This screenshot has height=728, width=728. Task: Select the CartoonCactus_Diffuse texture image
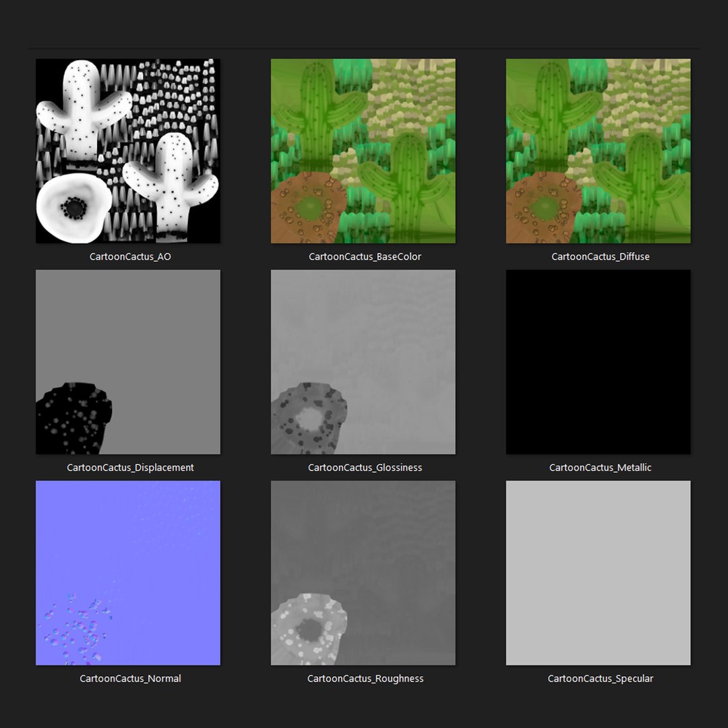click(598, 151)
